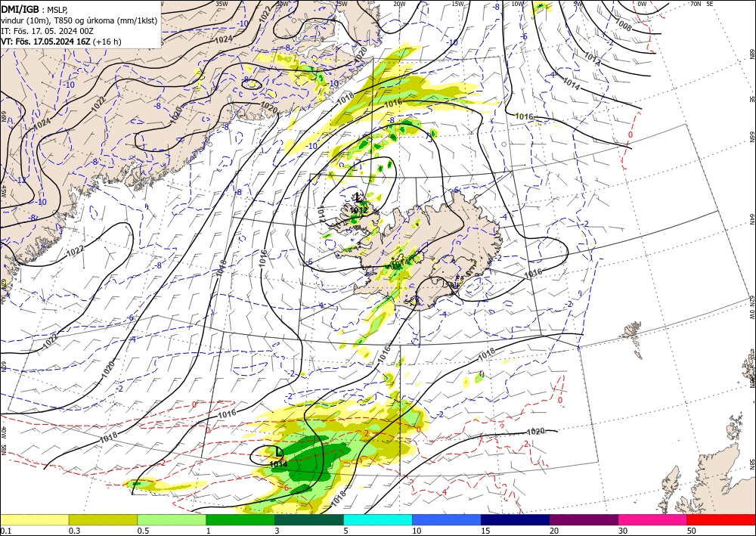Click the yellow 0.1–0.3 mm legend swatch

(34, 519)
